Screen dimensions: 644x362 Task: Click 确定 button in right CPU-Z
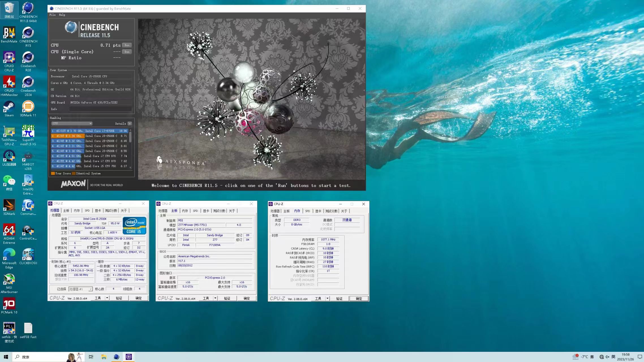pos(359,299)
